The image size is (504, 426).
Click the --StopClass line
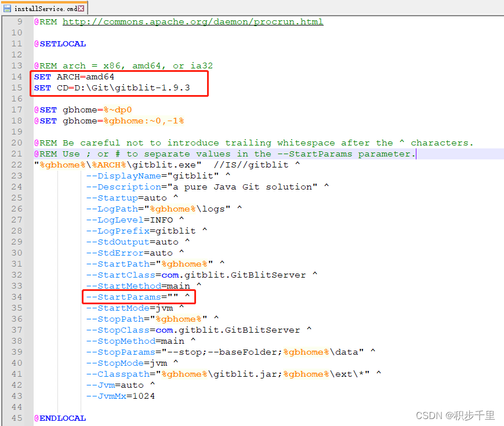199,330
